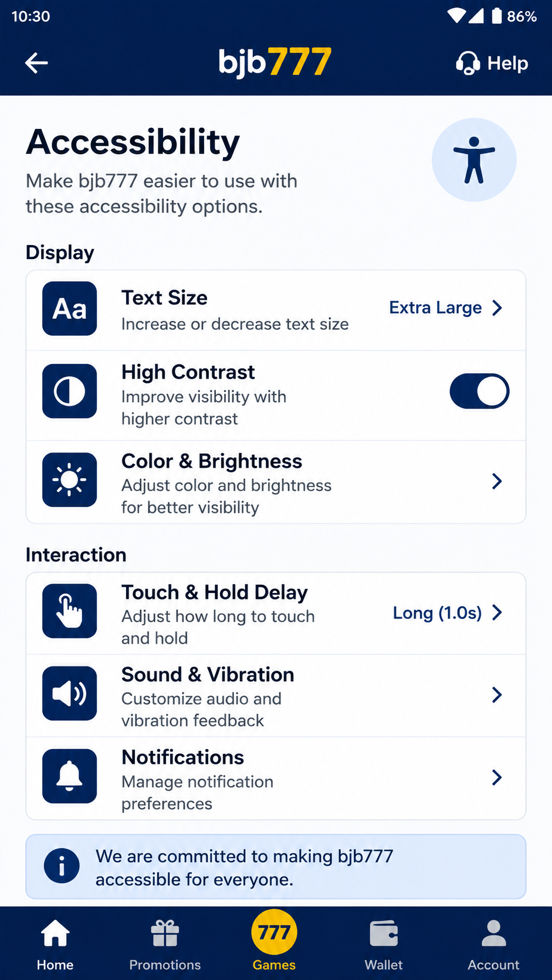Expand Color & Brightness chevron
552x980 pixels.
pos(497,481)
